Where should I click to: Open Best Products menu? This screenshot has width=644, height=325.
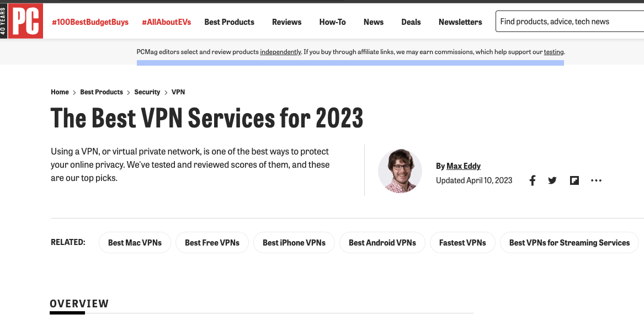click(x=229, y=22)
